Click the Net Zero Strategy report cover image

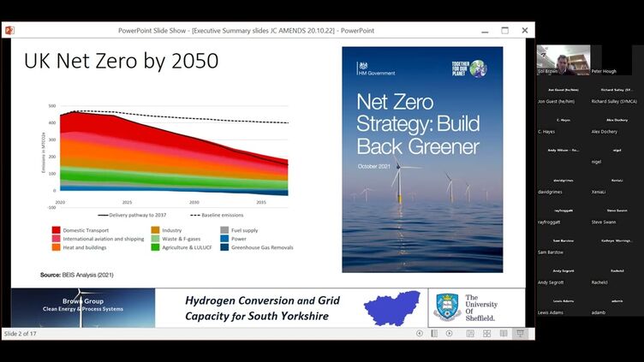422,159
